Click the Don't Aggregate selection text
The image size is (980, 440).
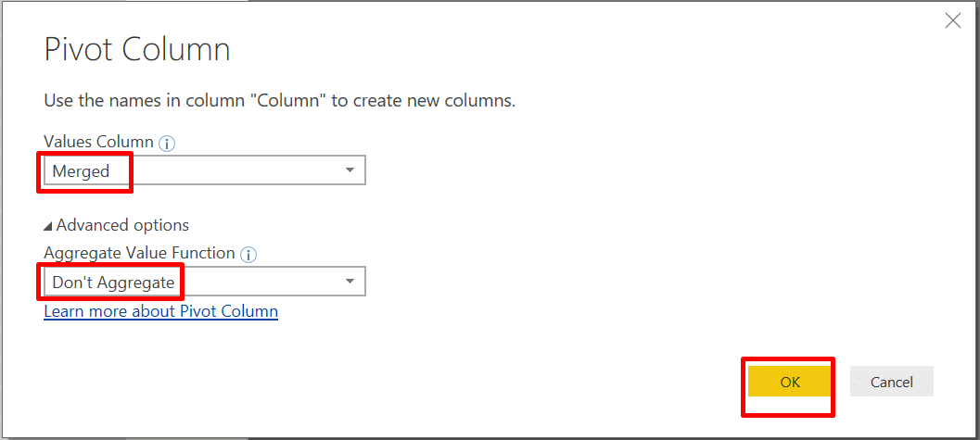point(113,282)
